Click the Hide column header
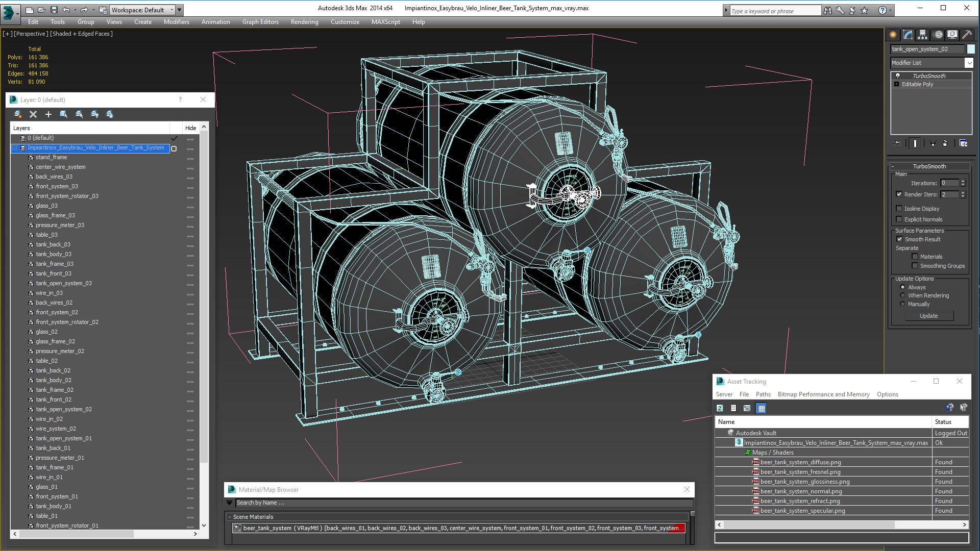Screen dimensions: 980x551 [x=190, y=128]
